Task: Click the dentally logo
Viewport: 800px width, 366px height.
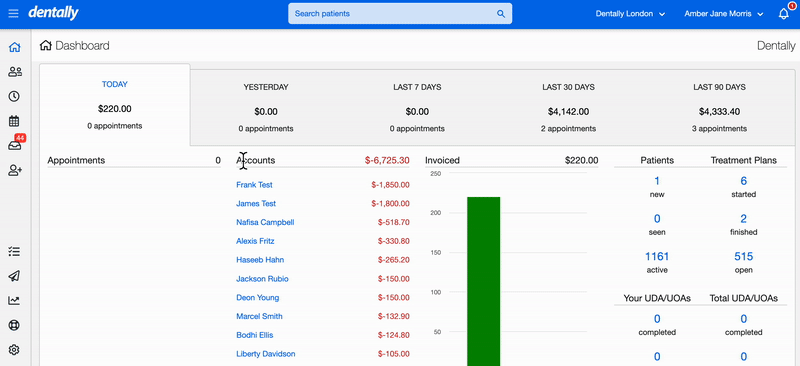Action: (53, 13)
